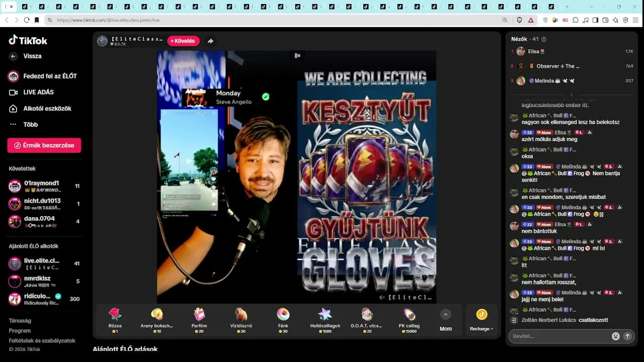This screenshot has height=362, width=644.
Task: Open followed account 01raymond1
Action: (x=44, y=186)
